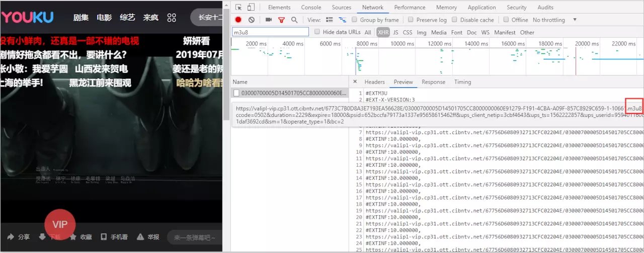Select the All filter type
The image size is (644, 253).
coord(368,32)
